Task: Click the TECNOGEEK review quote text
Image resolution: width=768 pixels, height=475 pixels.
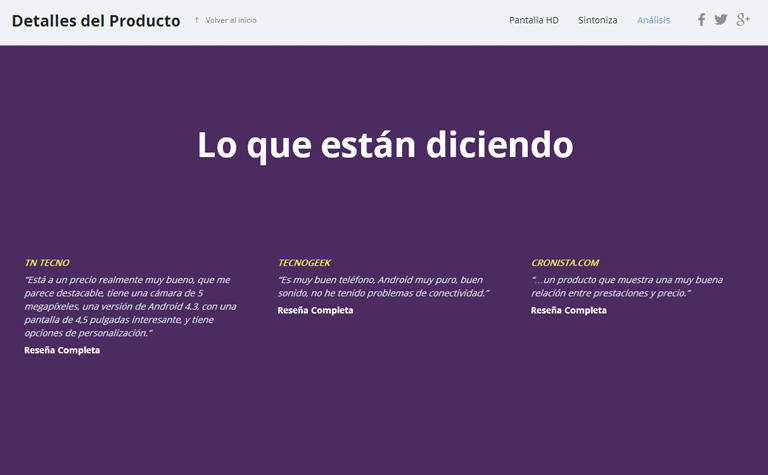Action: pyautogui.click(x=382, y=286)
